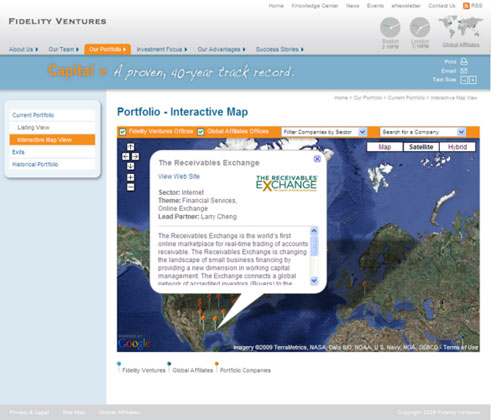Switch map to Hybrid view
Viewport: 491px width, 420px height.
tap(457, 147)
